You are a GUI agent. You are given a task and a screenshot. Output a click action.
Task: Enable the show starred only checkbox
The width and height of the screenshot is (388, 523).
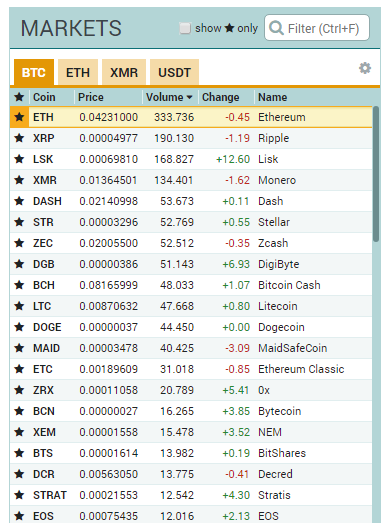click(185, 28)
